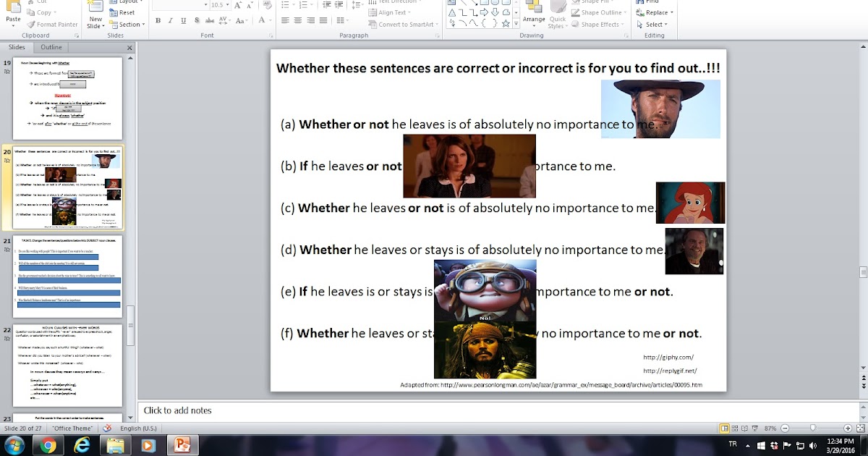Click the replygif.net link on slide
868x456 pixels.
click(669, 371)
